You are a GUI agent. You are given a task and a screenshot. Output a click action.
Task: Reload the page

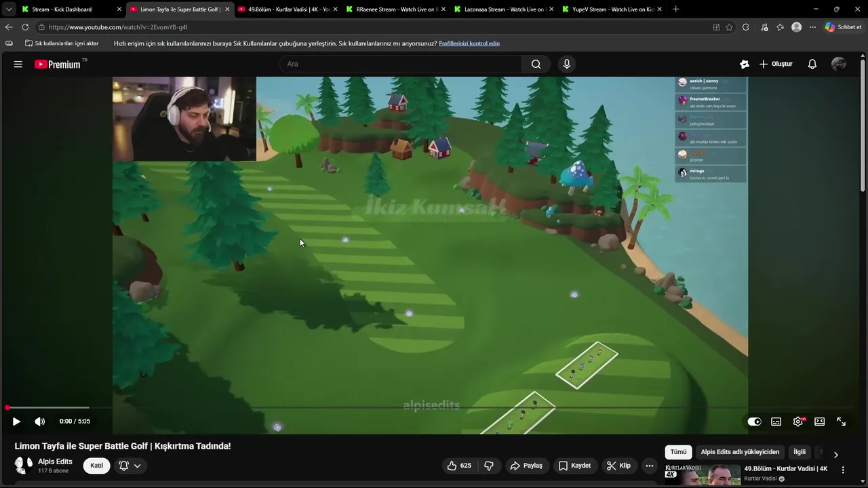click(x=25, y=27)
